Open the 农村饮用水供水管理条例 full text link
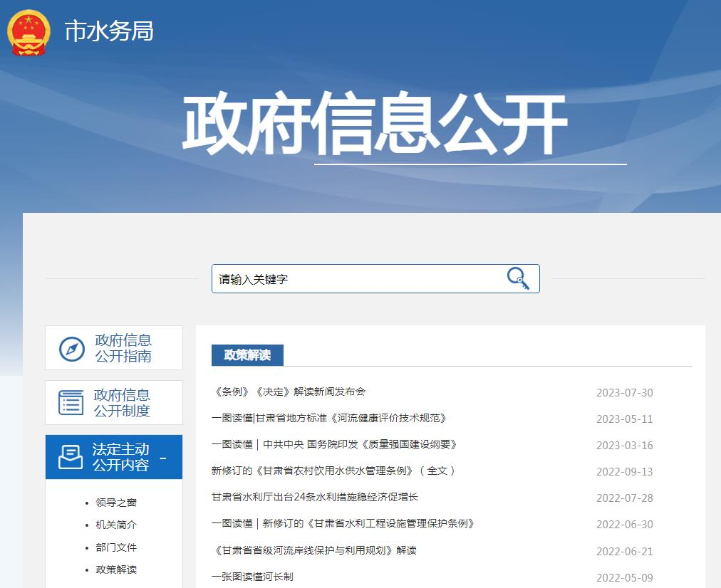The image size is (721, 588). pyautogui.click(x=333, y=471)
